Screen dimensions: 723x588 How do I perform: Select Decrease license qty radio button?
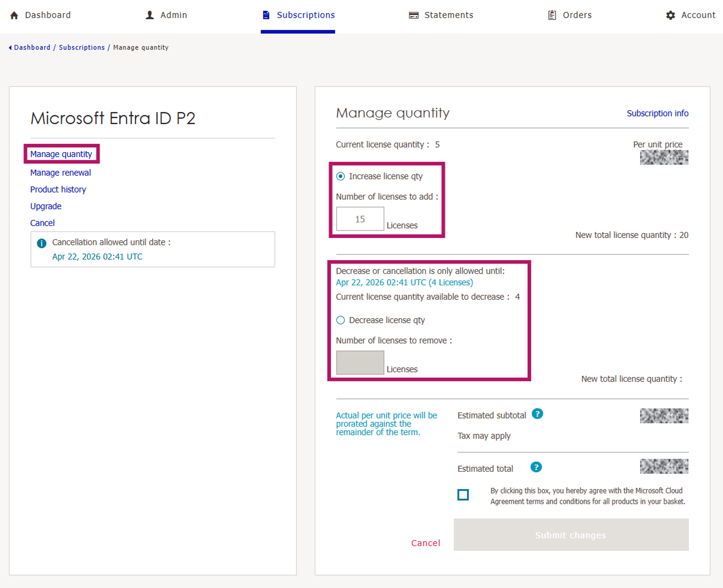point(341,321)
